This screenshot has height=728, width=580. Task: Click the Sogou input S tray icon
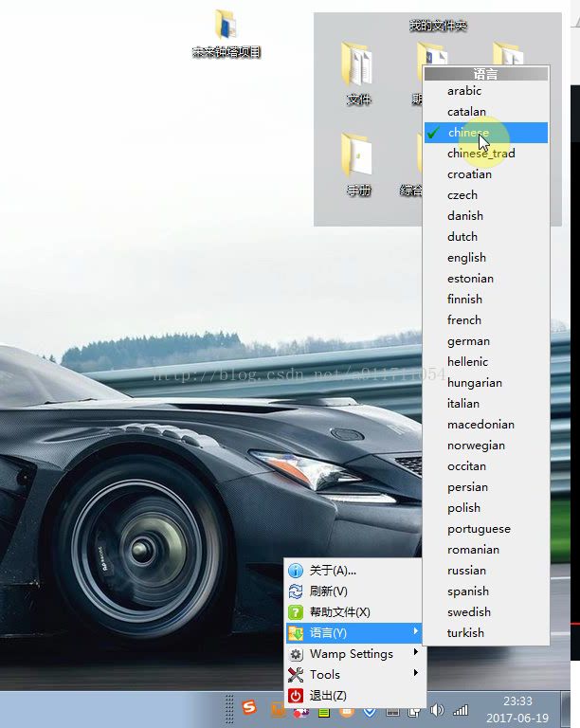[x=249, y=707]
